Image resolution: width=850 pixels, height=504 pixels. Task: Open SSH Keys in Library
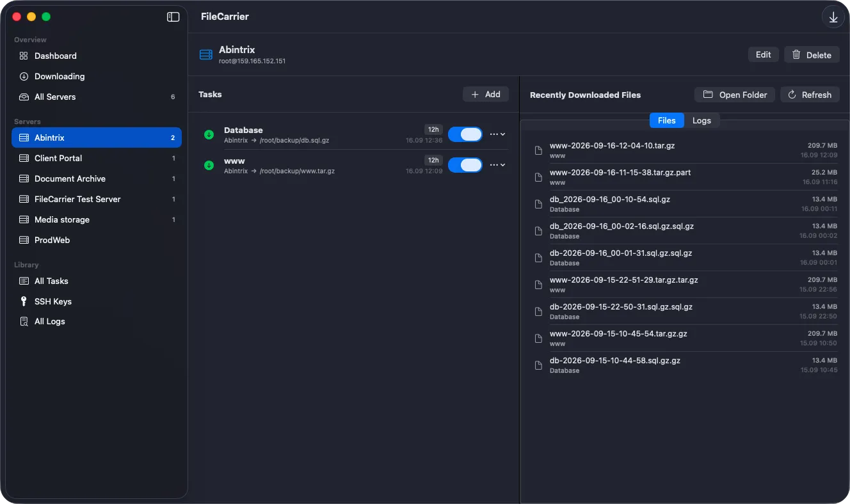point(97,301)
